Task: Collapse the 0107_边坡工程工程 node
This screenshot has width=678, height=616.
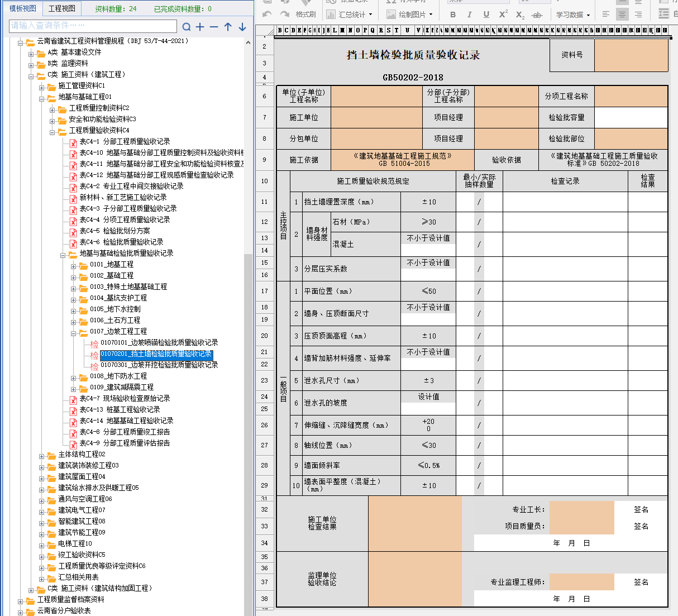Action: coord(74,333)
